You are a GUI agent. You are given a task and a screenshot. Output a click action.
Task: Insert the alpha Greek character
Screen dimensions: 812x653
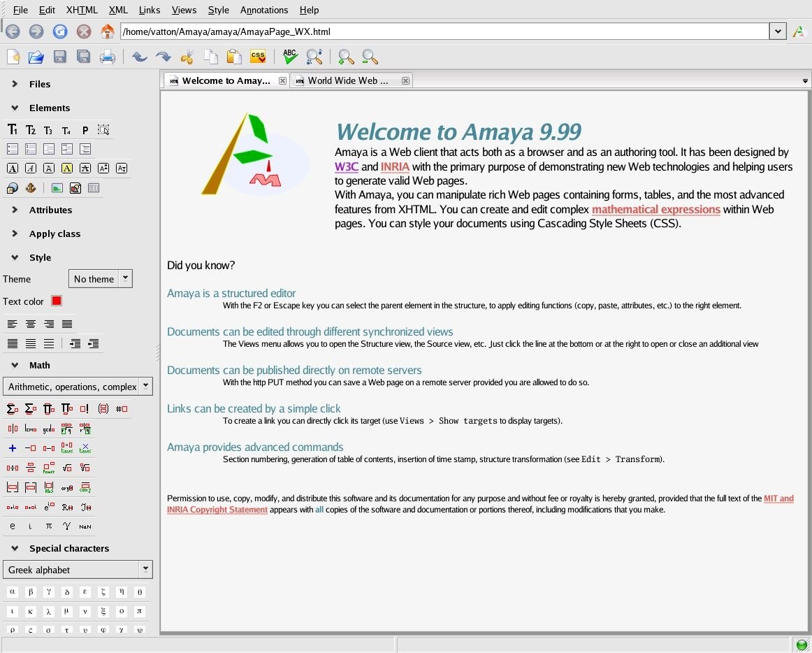pos(13,591)
